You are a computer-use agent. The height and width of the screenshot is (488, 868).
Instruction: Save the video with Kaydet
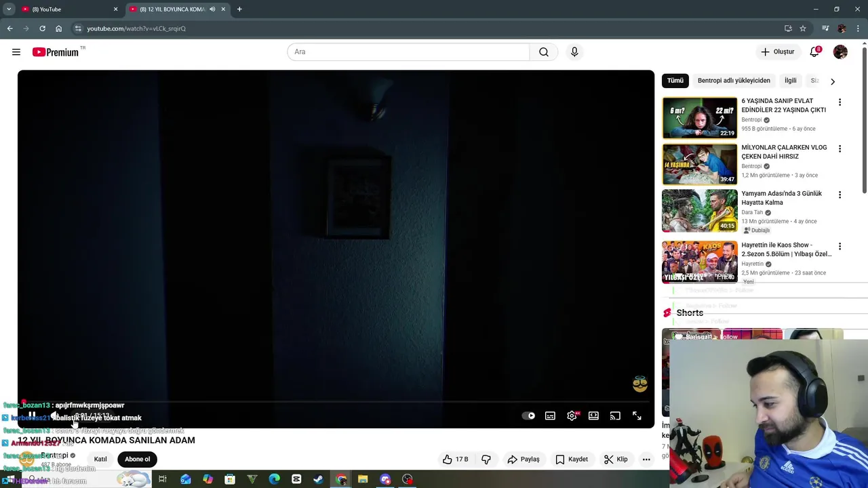(572, 460)
